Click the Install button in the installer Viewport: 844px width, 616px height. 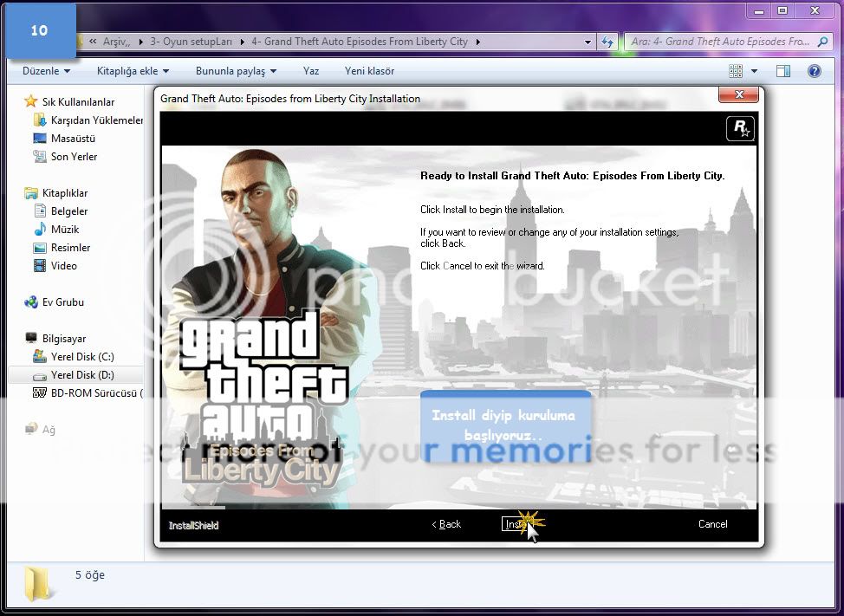click(x=519, y=524)
